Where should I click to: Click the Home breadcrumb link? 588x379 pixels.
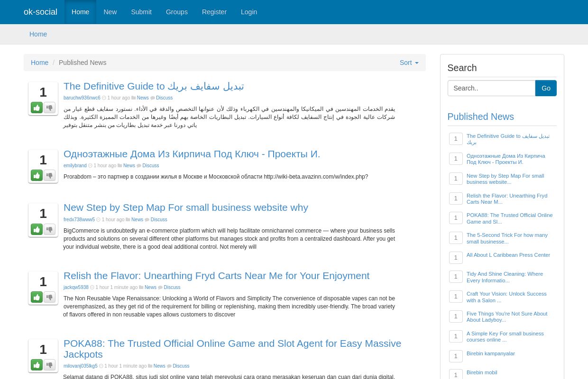click(x=40, y=63)
